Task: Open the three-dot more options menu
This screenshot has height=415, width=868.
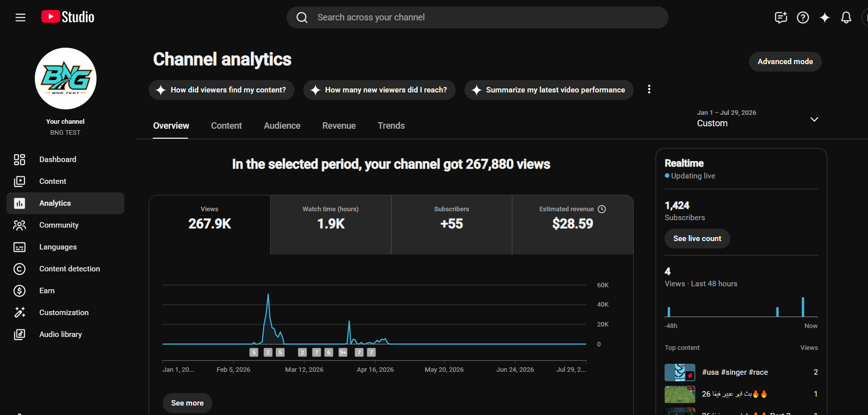Action: (649, 89)
